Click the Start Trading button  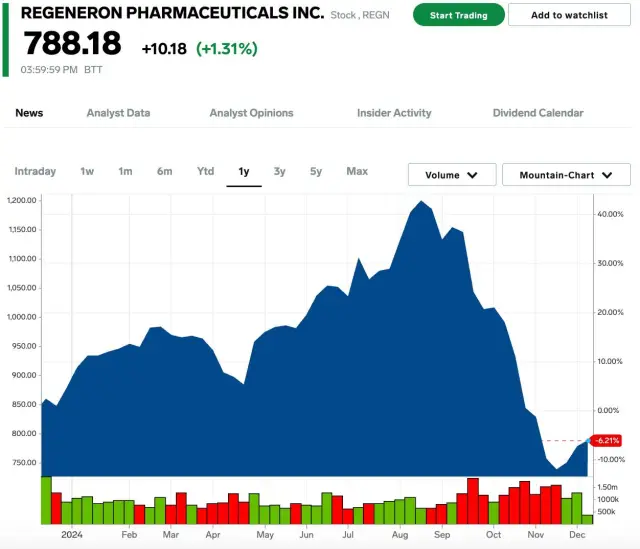458,15
